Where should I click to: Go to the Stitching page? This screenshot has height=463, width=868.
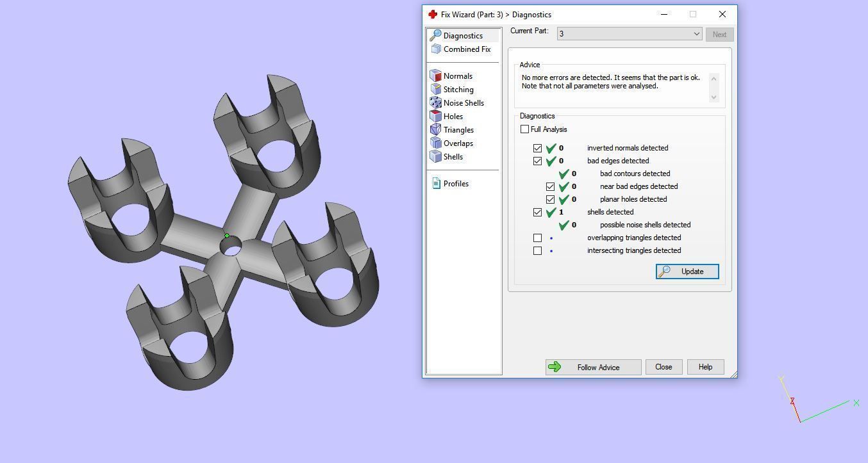458,89
